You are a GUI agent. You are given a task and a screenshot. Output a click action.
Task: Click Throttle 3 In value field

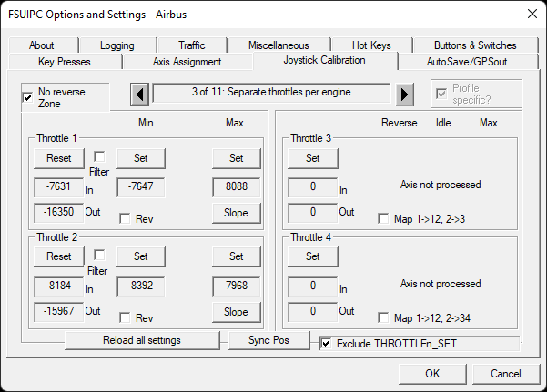[x=312, y=187]
